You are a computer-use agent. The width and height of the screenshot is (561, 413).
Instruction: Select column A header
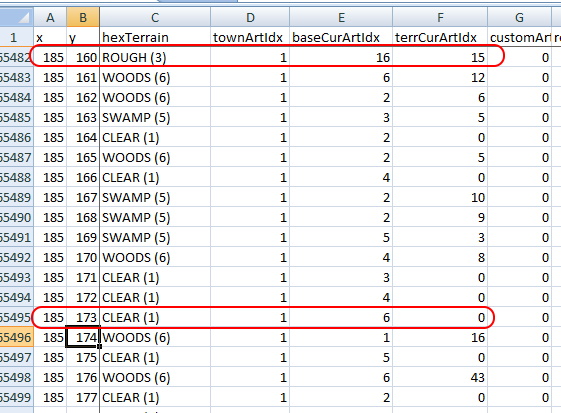coord(50,17)
